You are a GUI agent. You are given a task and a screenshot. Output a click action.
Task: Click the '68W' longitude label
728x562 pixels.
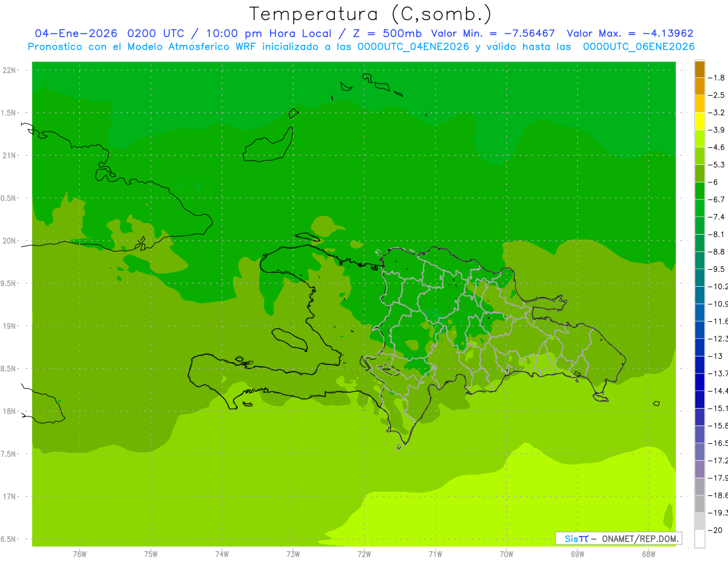point(649,554)
